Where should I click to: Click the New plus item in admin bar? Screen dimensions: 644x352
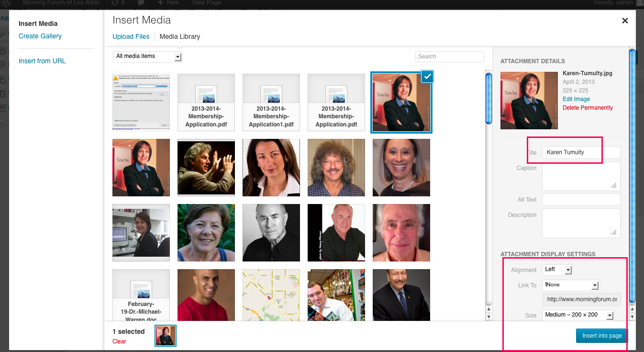click(x=168, y=2)
